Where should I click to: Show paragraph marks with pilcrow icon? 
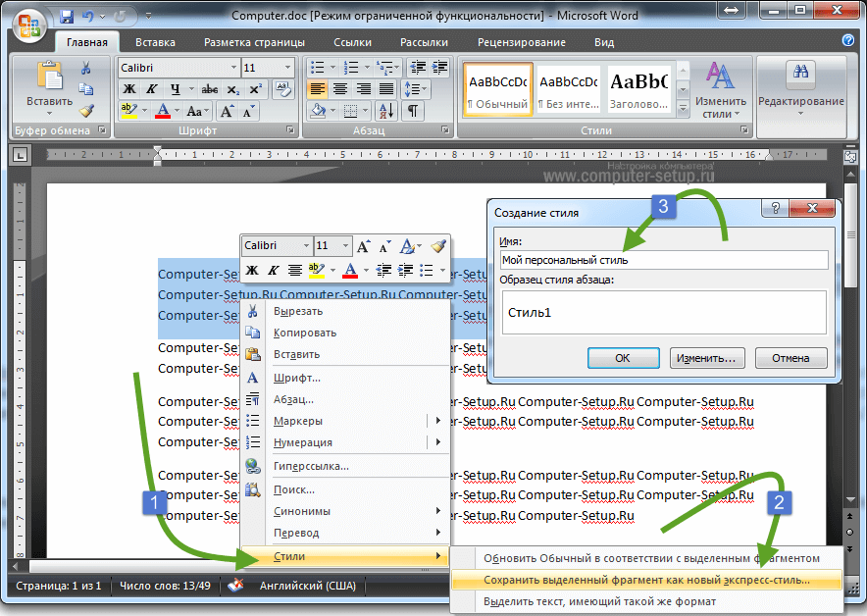pyautogui.click(x=413, y=111)
